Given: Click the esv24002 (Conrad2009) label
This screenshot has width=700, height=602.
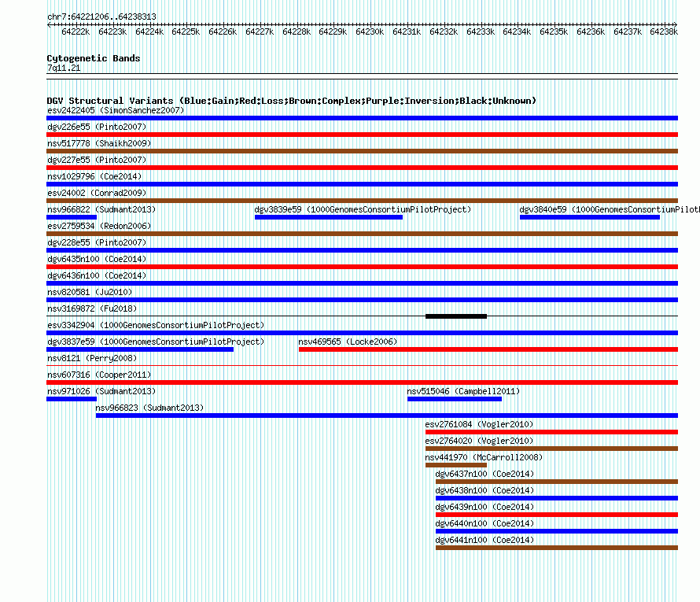Looking at the screenshot, I should (97, 193).
